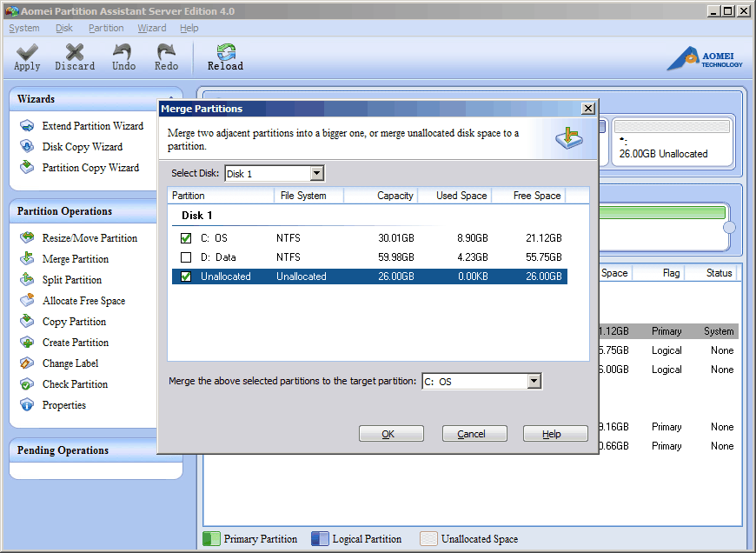Click the Undo arrow toolbar icon
This screenshot has height=553, width=756.
tap(123, 51)
